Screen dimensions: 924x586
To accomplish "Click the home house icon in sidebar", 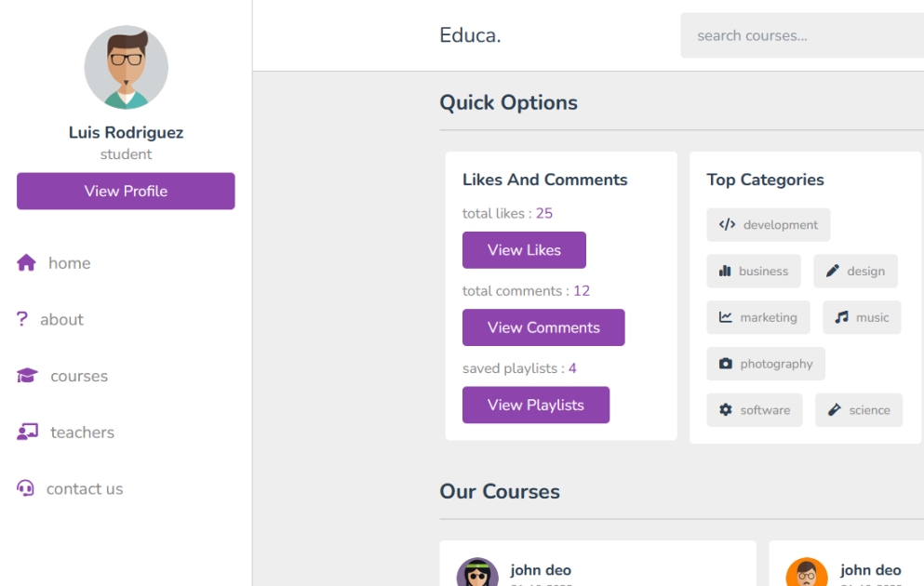I will click(26, 262).
